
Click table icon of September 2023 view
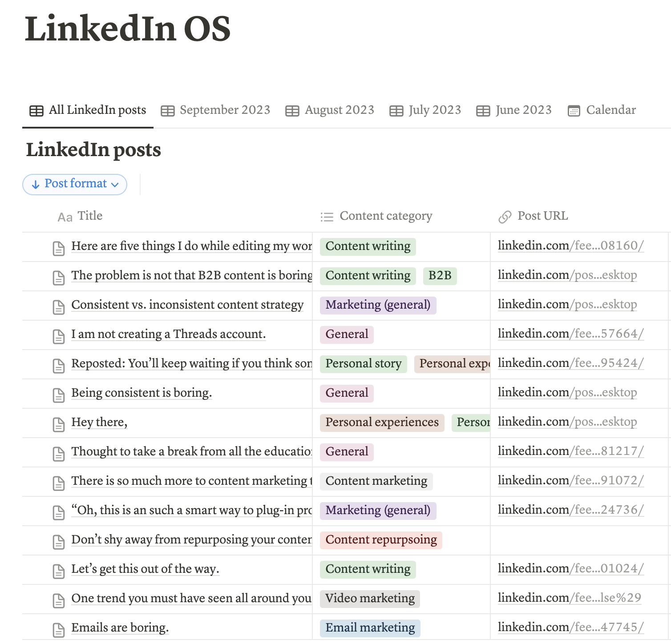[168, 111]
